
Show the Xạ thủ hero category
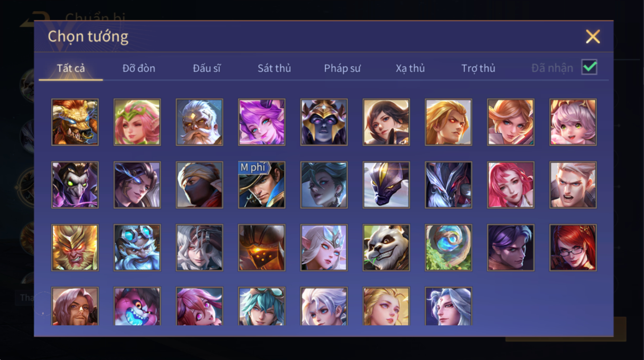point(410,68)
